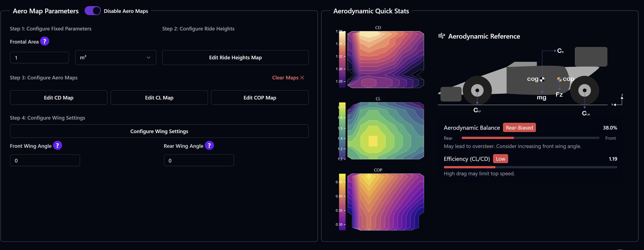The image size is (644, 250).
Task: Click the Edit CD Map button
Action: tap(58, 98)
